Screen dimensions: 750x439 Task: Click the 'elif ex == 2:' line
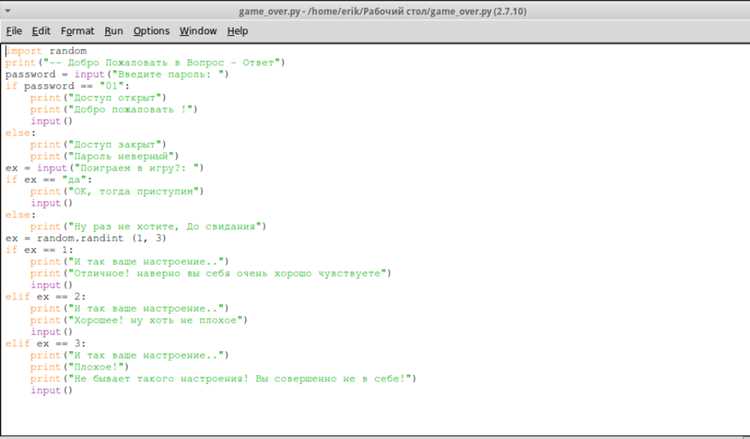pyautogui.click(x=45, y=297)
